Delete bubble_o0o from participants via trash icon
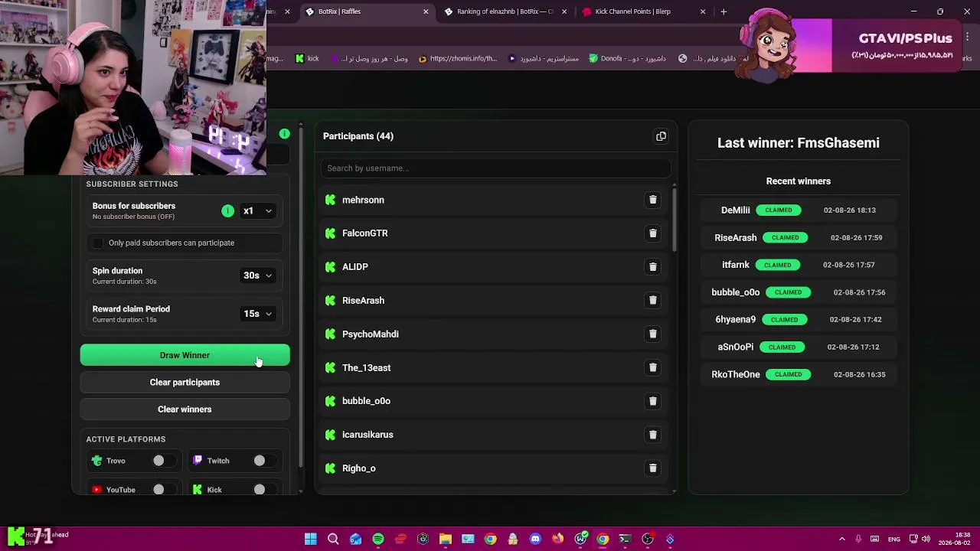The width and height of the screenshot is (980, 551). (653, 401)
